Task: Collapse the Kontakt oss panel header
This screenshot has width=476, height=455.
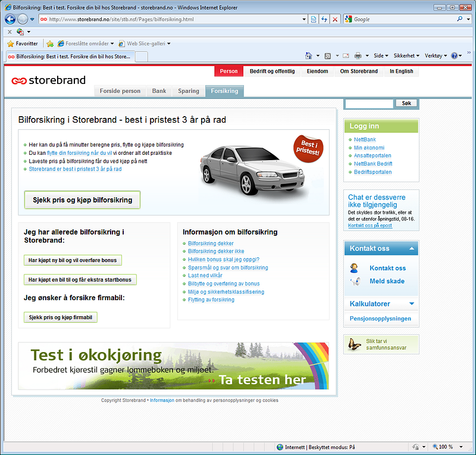Action: (381, 248)
